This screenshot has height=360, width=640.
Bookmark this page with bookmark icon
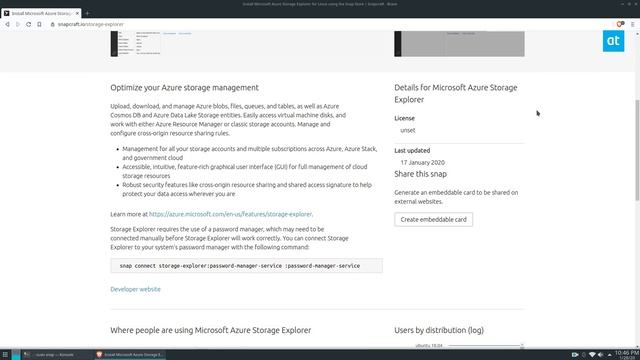39,24
